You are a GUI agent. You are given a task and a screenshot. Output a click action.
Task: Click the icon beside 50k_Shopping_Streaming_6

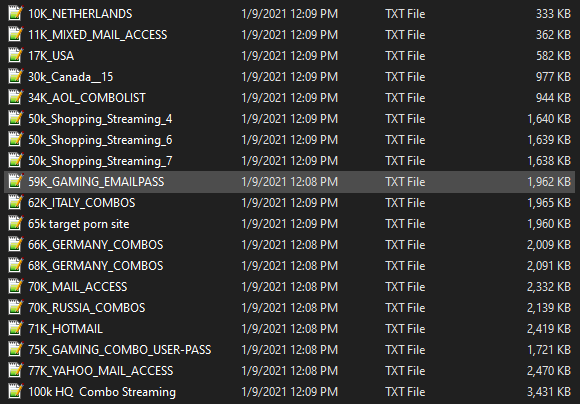(x=16, y=139)
